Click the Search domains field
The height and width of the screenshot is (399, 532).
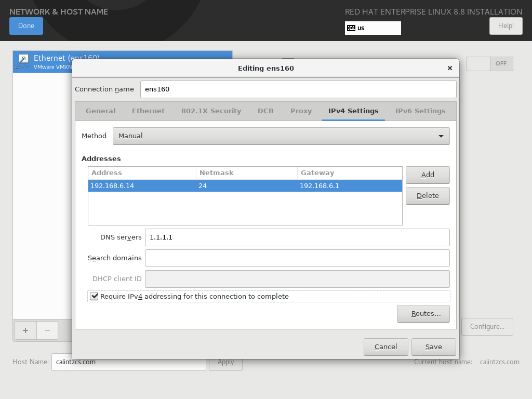pos(297,258)
